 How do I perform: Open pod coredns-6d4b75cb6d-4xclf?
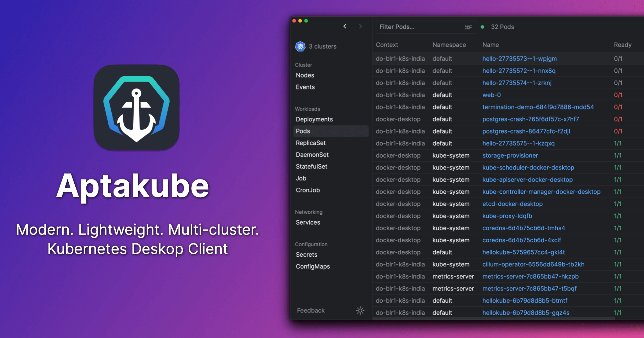pyautogui.click(x=522, y=240)
